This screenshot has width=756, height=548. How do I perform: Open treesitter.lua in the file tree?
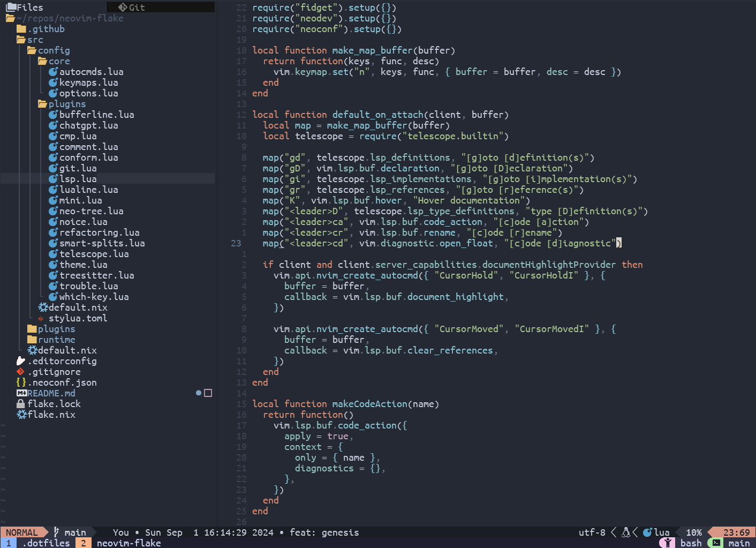click(97, 275)
